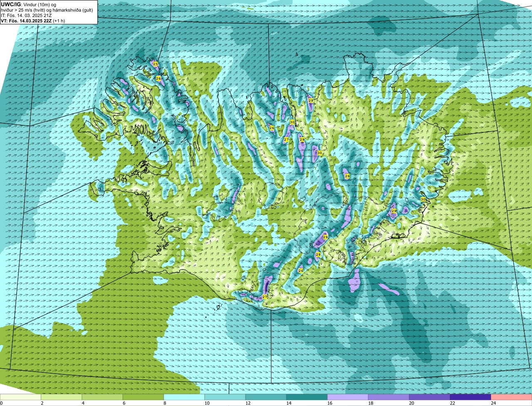Click the 14–16 m/s dark teal legend swatch

point(307,397)
